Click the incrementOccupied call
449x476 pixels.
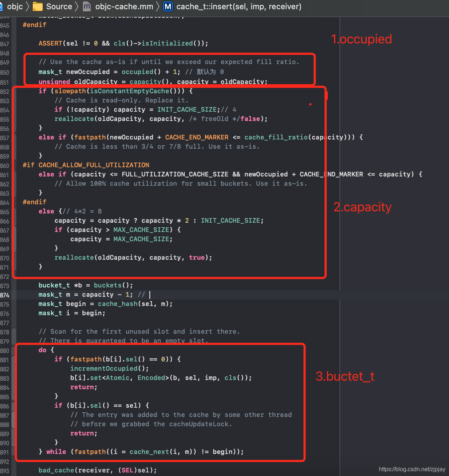click(104, 369)
